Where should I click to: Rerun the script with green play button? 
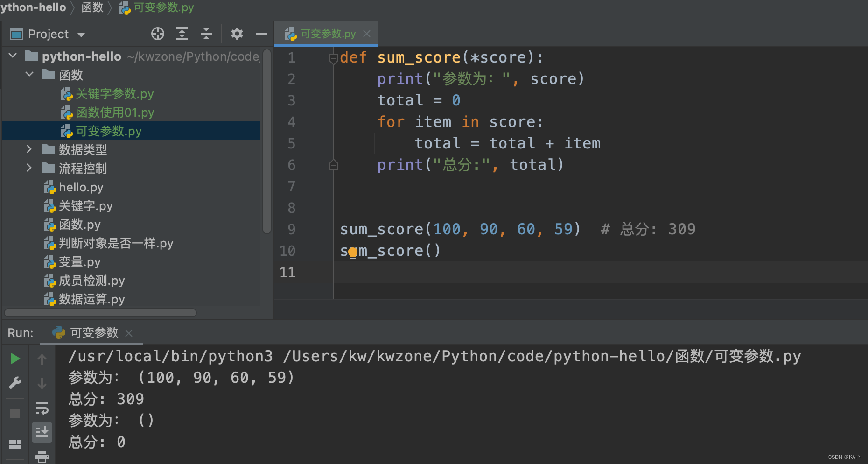(15, 359)
